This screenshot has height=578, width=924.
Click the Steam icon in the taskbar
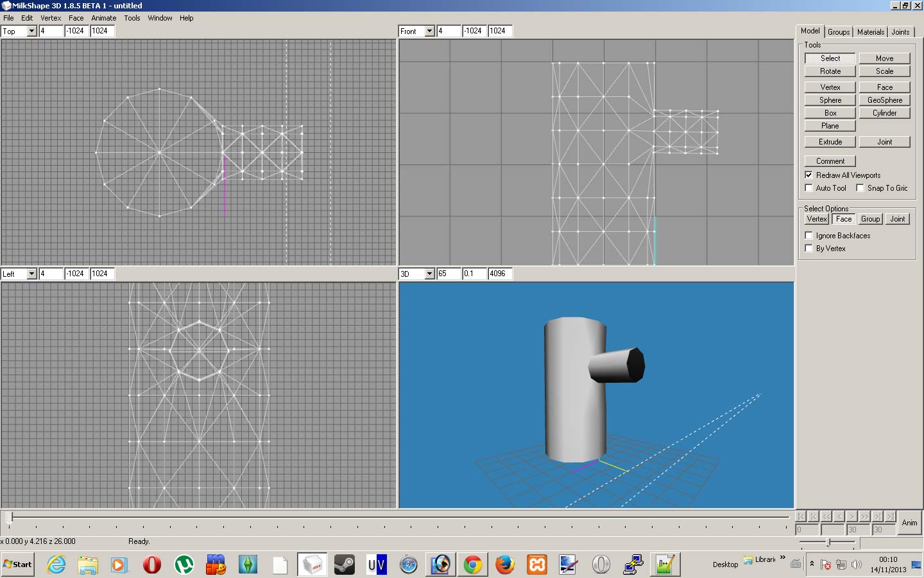click(345, 565)
